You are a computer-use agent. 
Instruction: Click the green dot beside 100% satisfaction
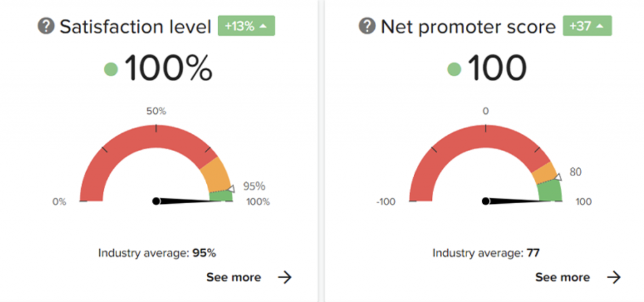(111, 69)
